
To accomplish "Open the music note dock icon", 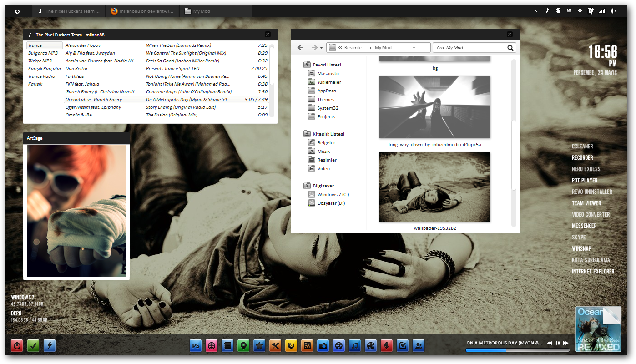I will click(355, 346).
